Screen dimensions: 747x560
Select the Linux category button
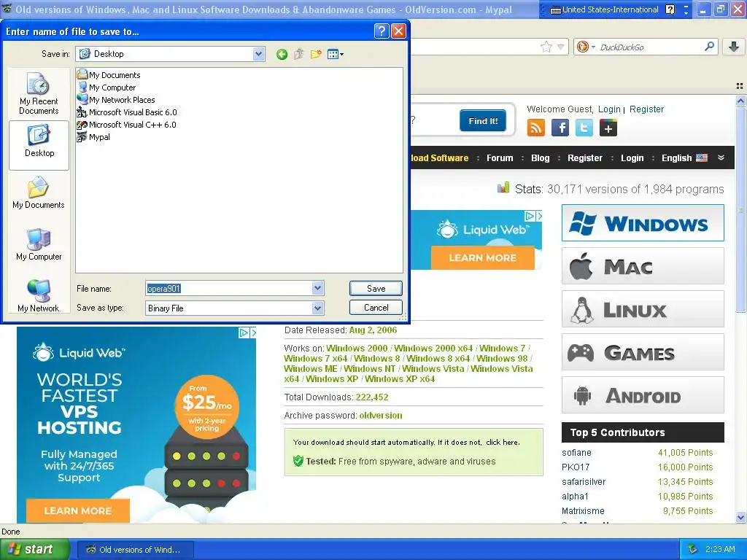[x=643, y=309]
